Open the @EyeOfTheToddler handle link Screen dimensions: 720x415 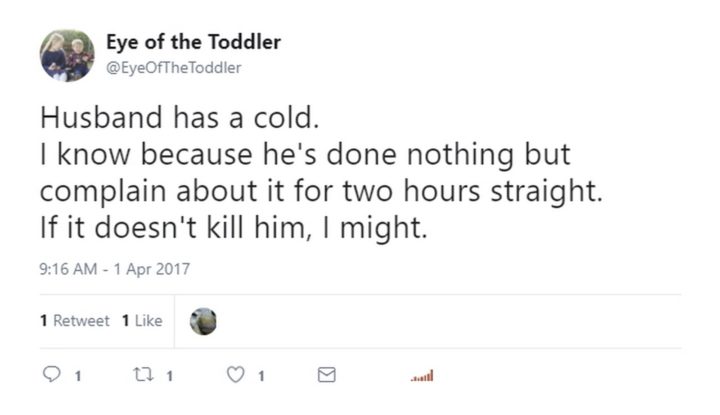point(173,67)
